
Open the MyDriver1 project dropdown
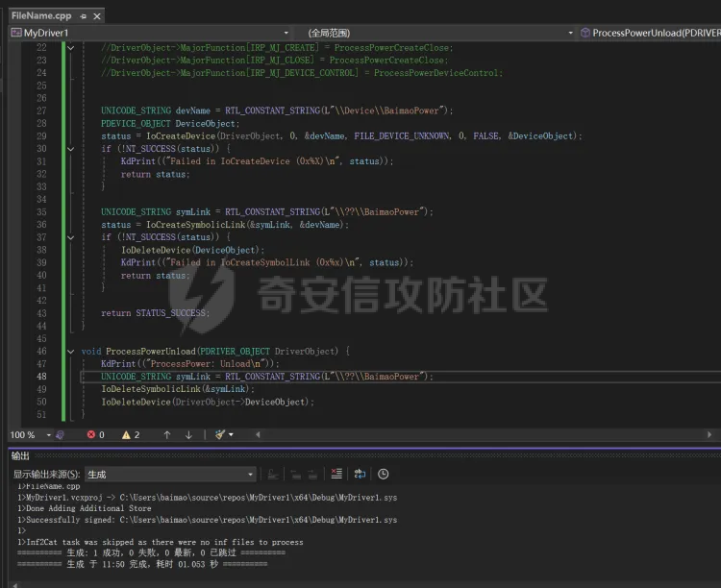286,33
